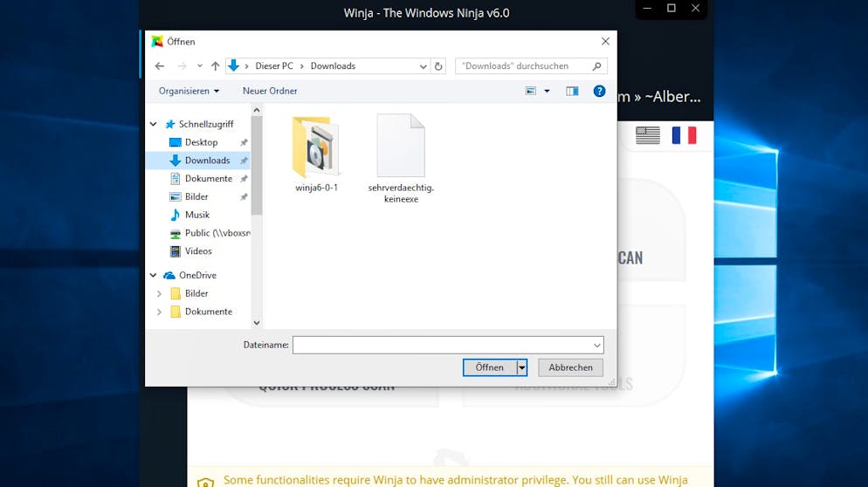Minimize the Winja window
Screen dimensions: 868x487
click(x=646, y=9)
